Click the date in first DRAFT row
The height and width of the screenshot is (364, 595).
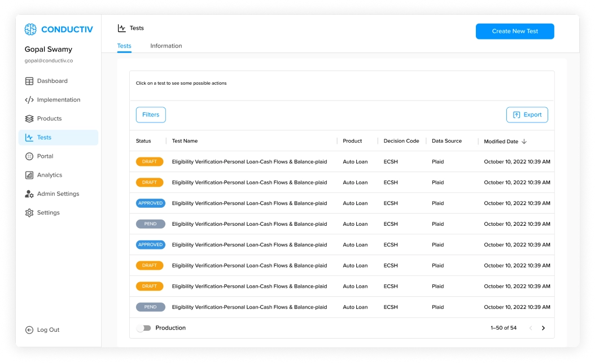(517, 162)
